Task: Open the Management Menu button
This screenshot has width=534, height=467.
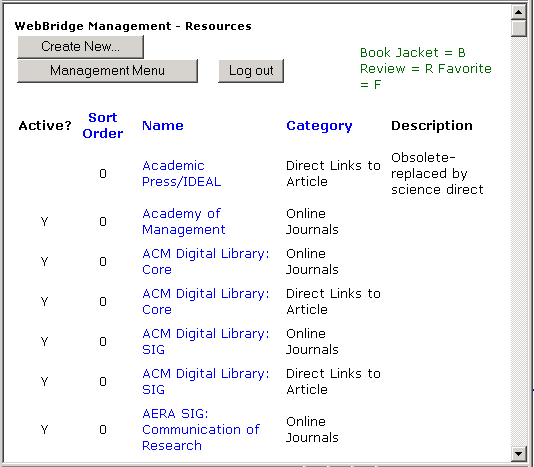Action: [x=107, y=71]
